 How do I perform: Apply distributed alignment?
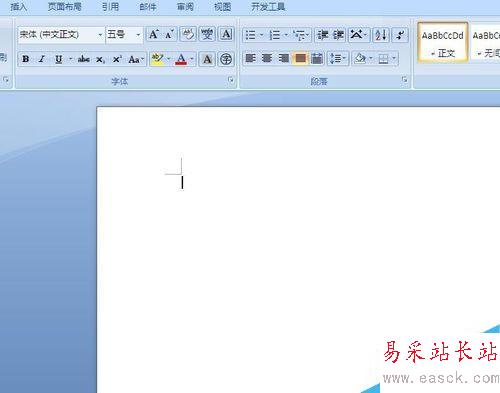click(x=317, y=59)
